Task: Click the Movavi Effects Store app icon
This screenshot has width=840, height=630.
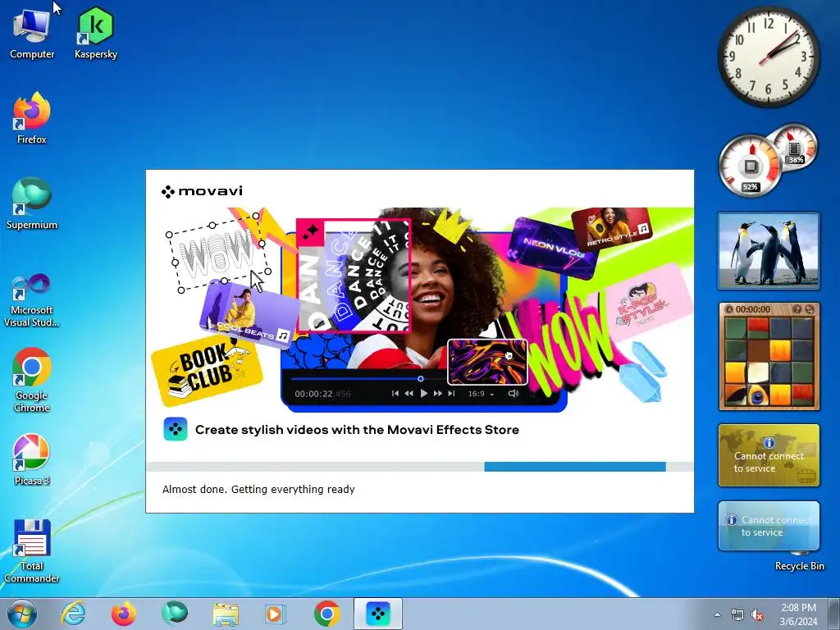Action: click(176, 429)
